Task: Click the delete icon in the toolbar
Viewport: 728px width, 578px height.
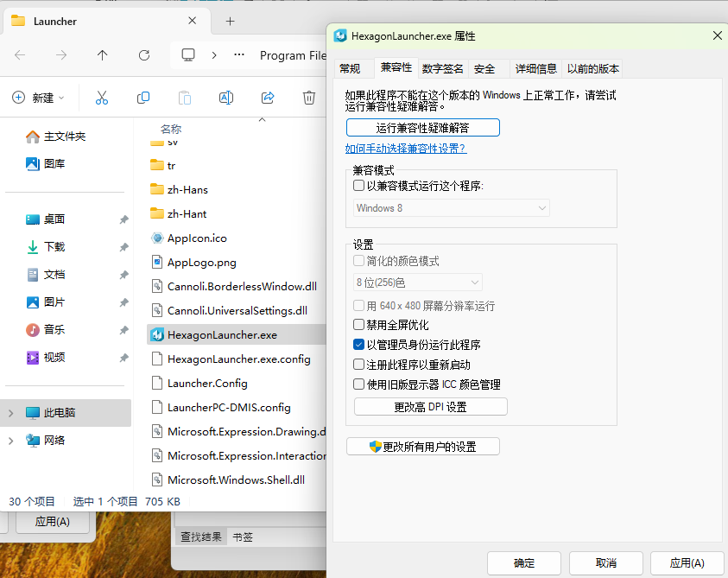Action: (x=308, y=98)
